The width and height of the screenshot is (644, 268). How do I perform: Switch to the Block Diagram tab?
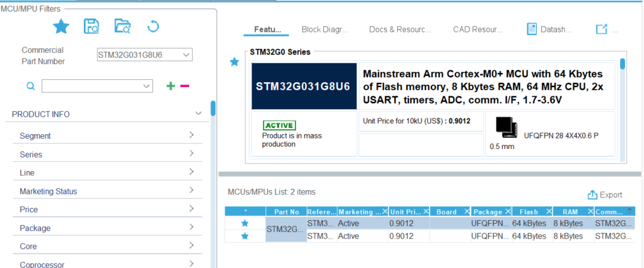point(324,29)
